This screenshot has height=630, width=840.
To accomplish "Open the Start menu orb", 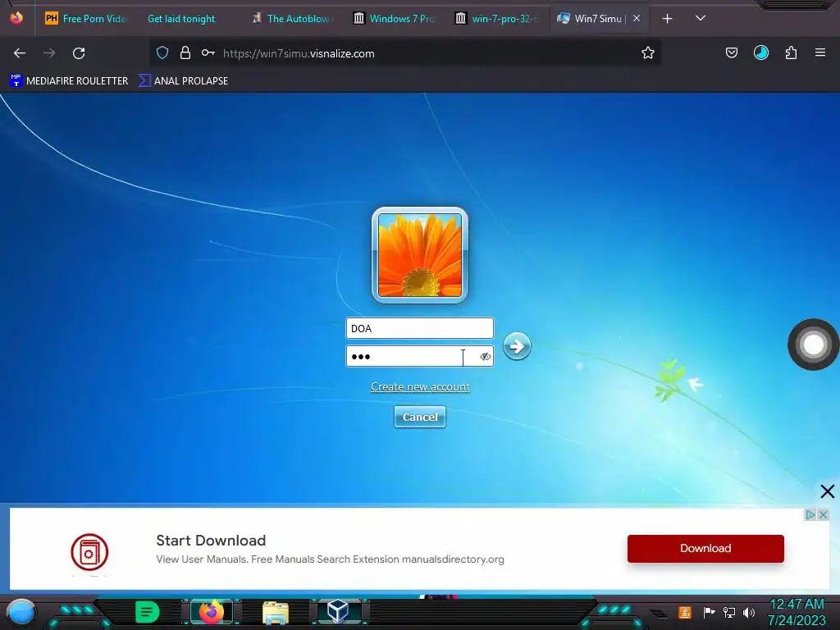I will point(21,612).
